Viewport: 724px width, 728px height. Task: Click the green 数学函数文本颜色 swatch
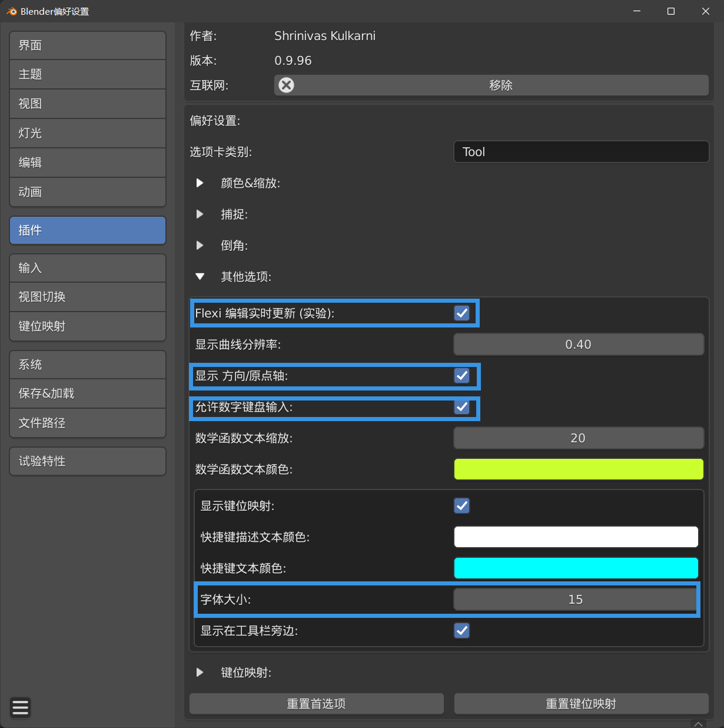point(578,469)
